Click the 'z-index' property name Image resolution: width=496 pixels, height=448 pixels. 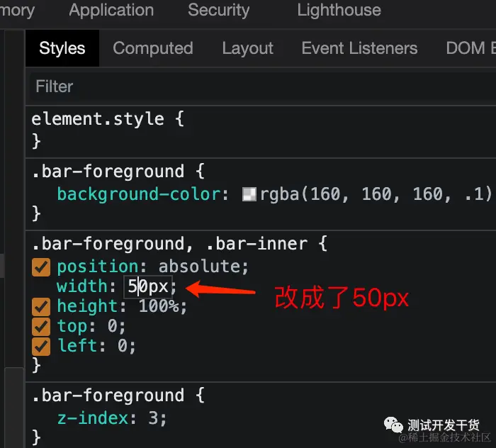(x=93, y=418)
